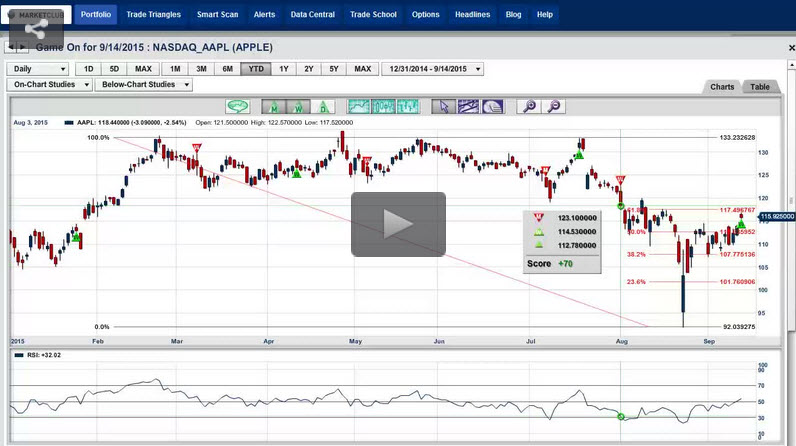Image resolution: width=796 pixels, height=446 pixels.
Task: Go to next symbol arrow
Action: 22,47
